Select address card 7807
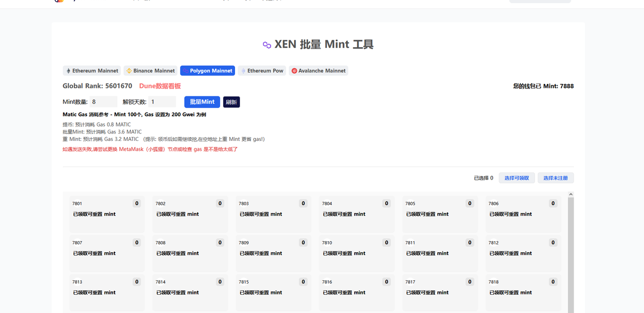644x313 pixels. (x=107, y=253)
